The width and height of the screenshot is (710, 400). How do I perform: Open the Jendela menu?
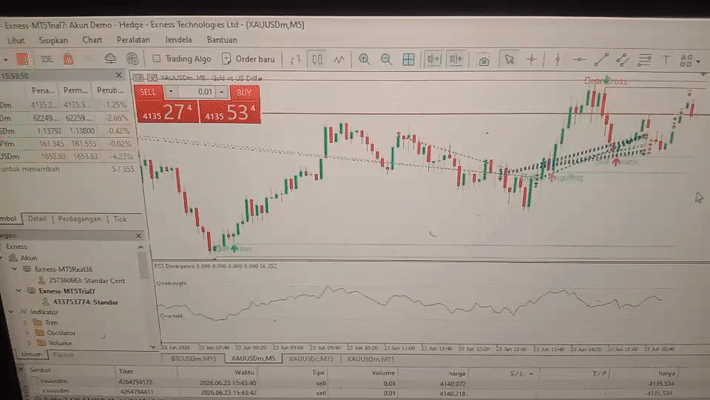[x=178, y=40]
